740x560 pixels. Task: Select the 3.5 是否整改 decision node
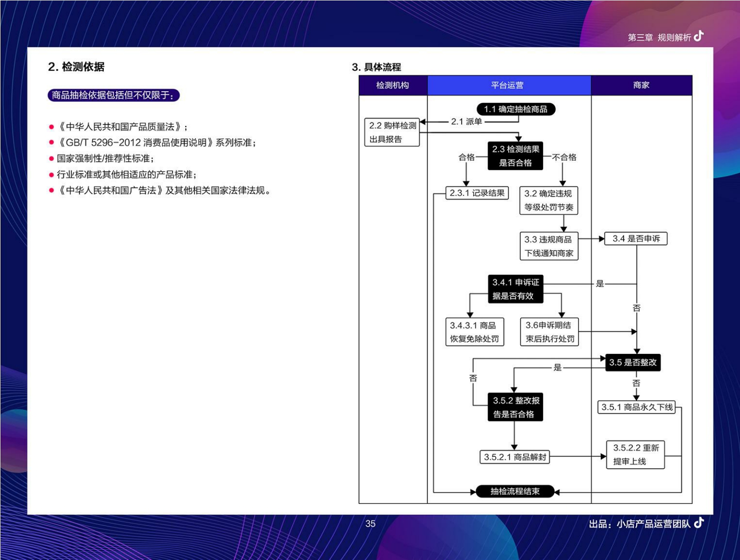(632, 362)
